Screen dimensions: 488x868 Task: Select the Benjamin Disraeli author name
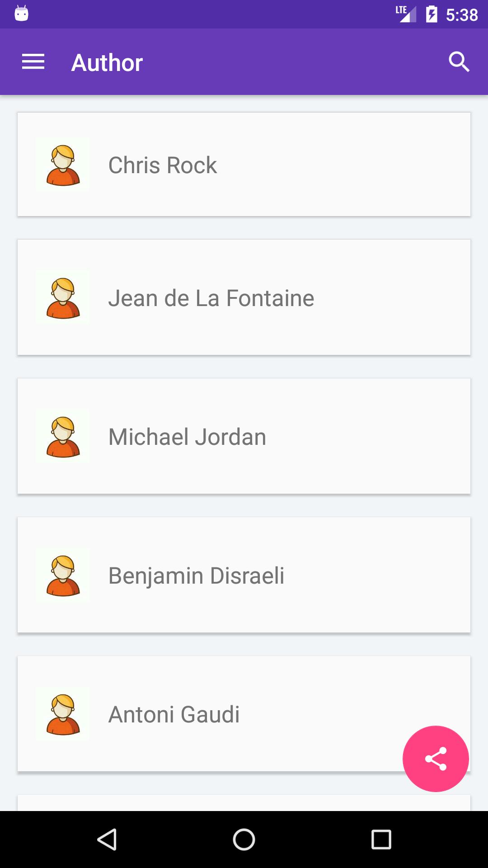tap(197, 576)
